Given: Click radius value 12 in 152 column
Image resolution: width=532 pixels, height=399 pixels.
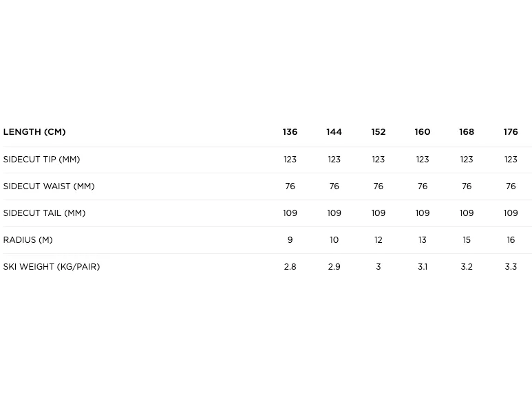Looking at the screenshot, I should [379, 239].
